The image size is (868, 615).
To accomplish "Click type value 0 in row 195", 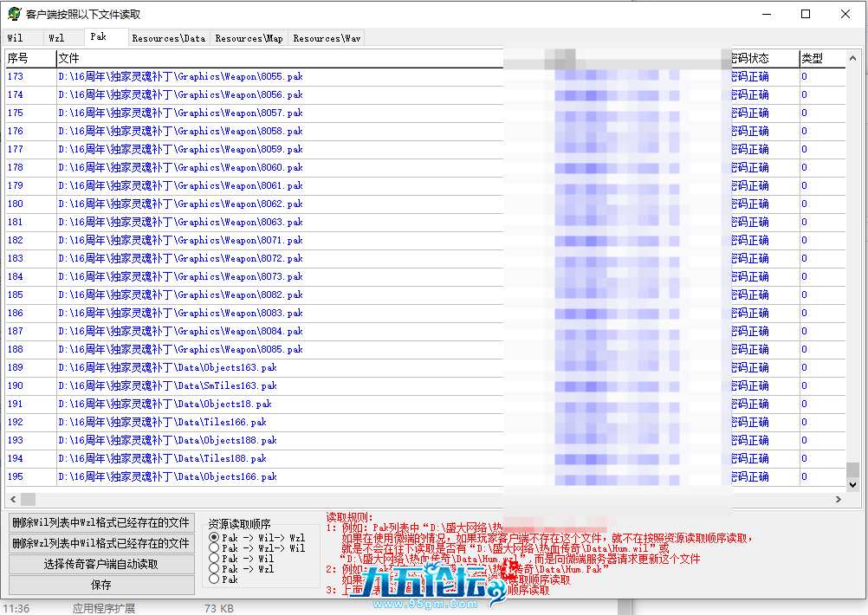I will 805,476.
